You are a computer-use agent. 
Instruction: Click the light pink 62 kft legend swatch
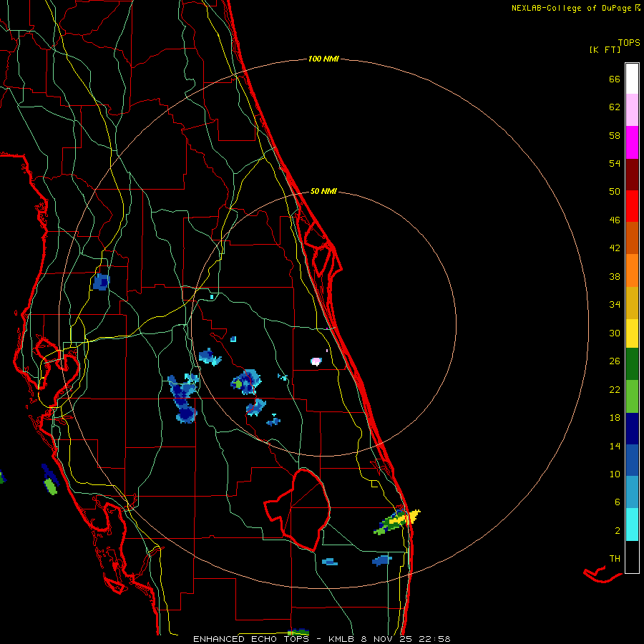click(x=632, y=109)
